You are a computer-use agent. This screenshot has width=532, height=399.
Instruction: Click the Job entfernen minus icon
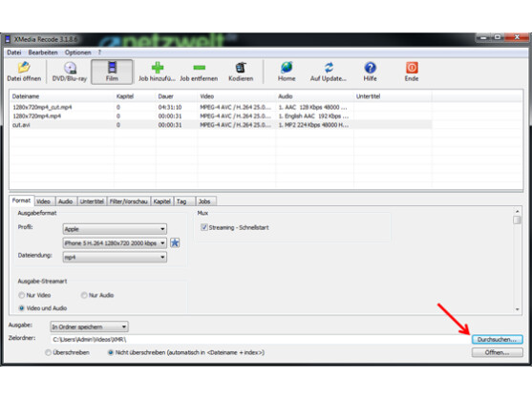click(x=199, y=72)
